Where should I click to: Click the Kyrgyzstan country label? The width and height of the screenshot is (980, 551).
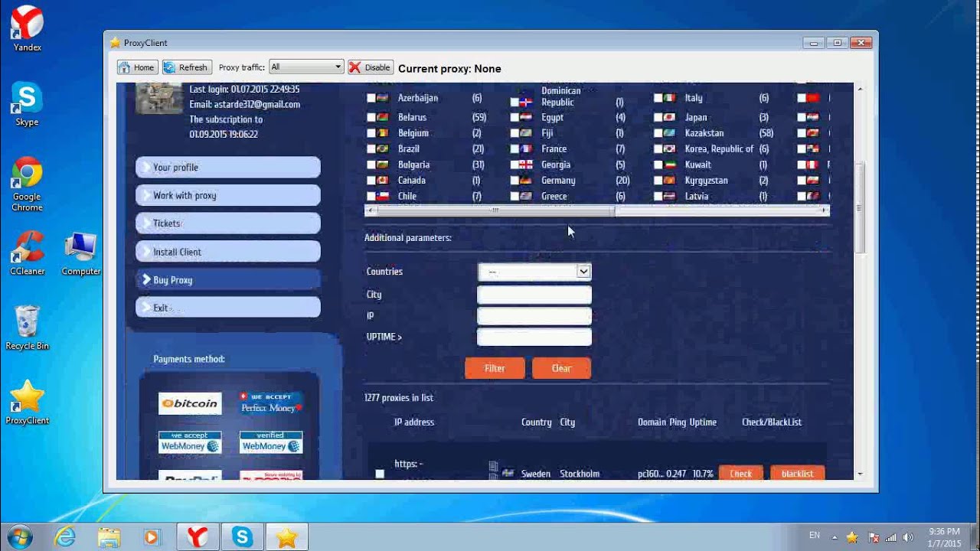pos(706,181)
